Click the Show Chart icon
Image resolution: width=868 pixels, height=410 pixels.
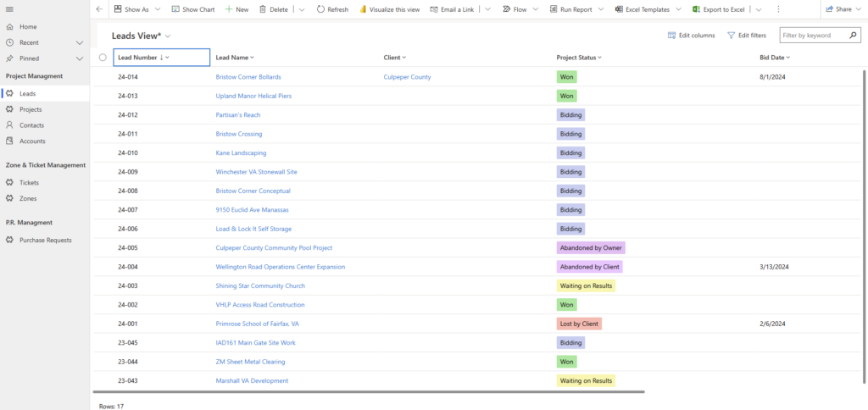(175, 9)
